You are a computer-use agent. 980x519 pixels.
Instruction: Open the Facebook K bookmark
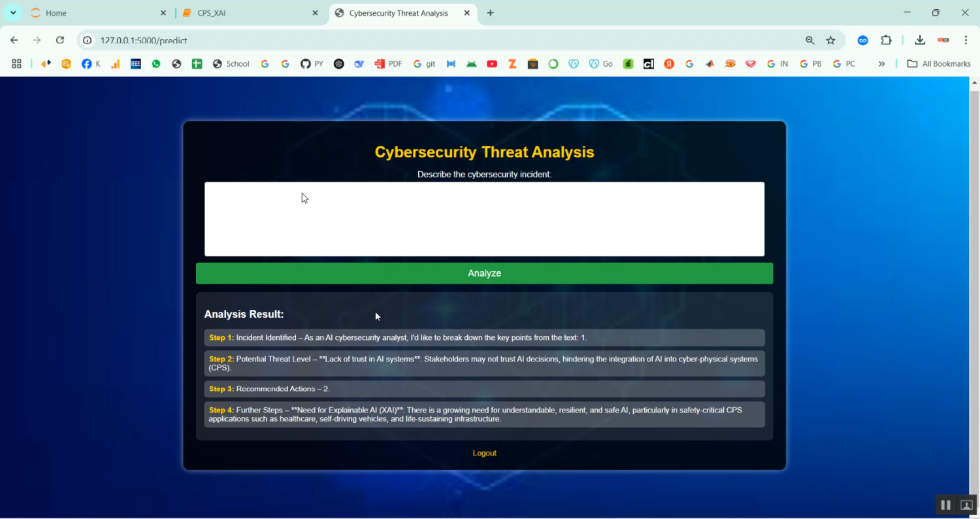91,64
